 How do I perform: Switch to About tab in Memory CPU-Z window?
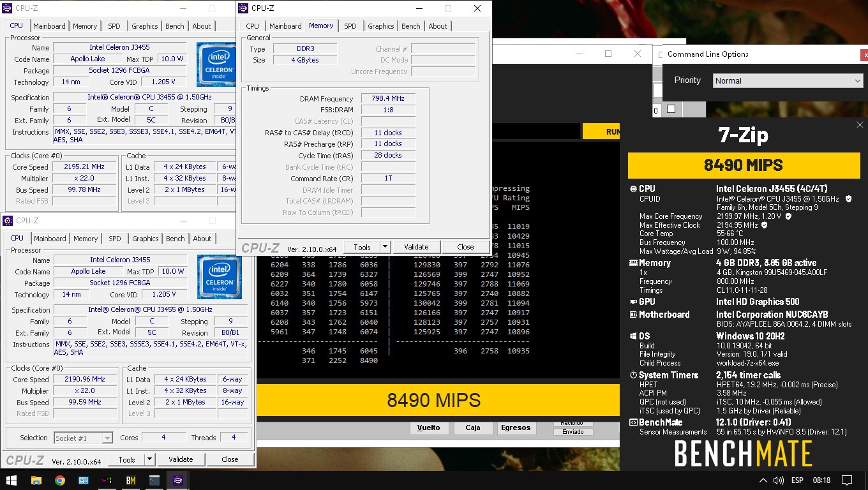coord(438,26)
